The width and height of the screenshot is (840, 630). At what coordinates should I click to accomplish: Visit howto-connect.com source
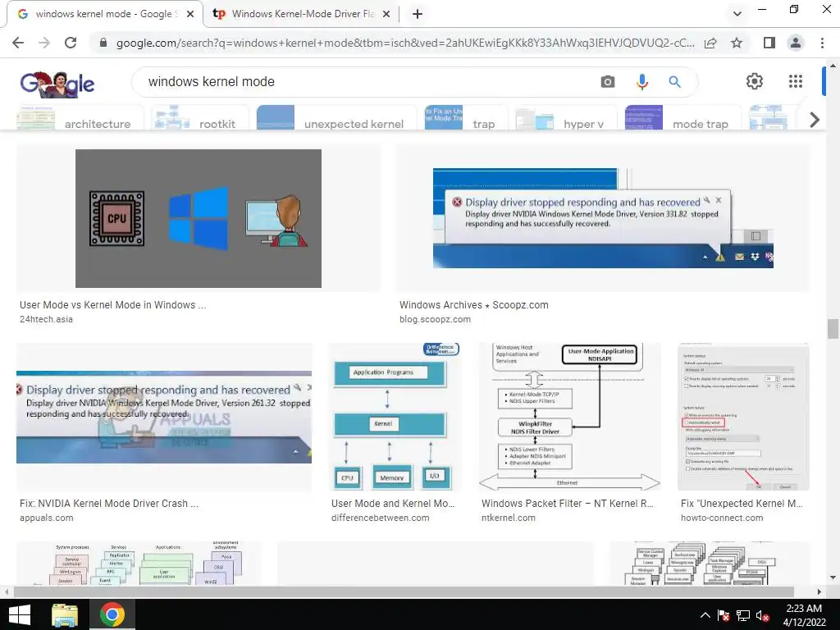(722, 518)
